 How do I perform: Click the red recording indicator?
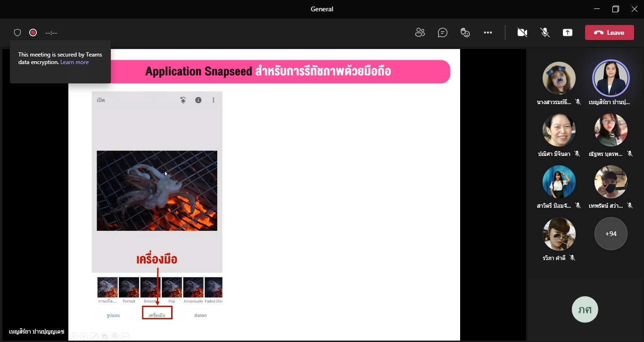[33, 33]
